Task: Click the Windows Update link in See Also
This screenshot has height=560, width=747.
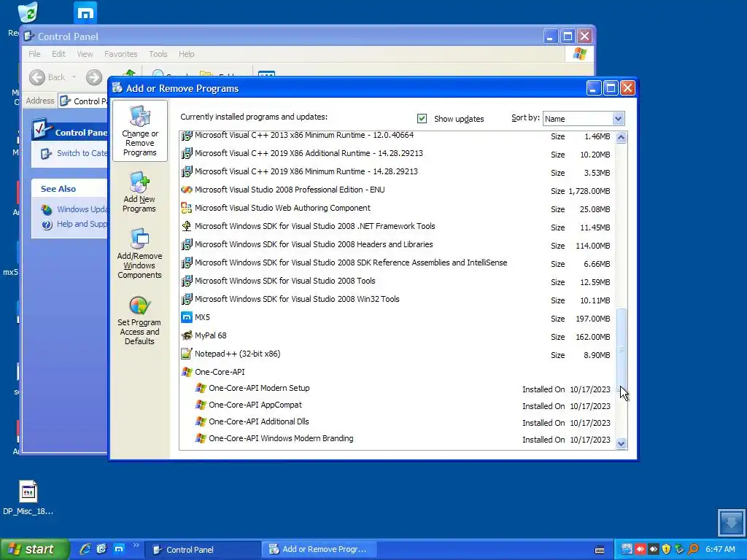Action: coord(82,209)
